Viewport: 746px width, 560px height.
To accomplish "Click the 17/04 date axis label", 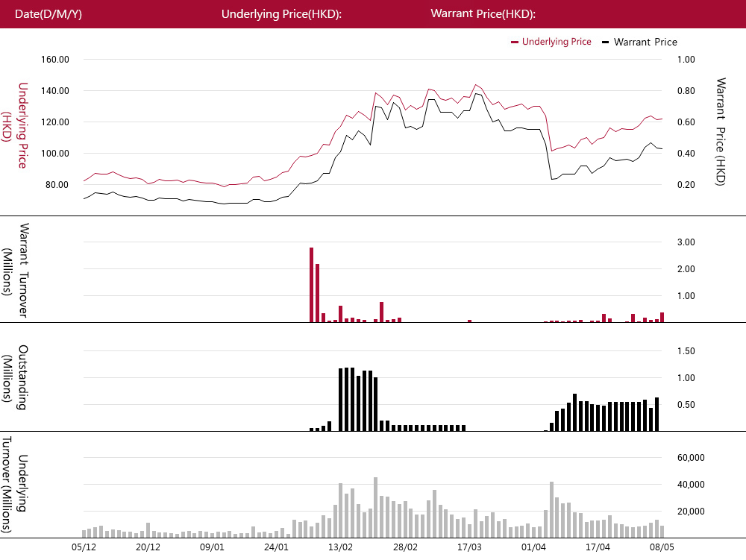I will point(598,547).
